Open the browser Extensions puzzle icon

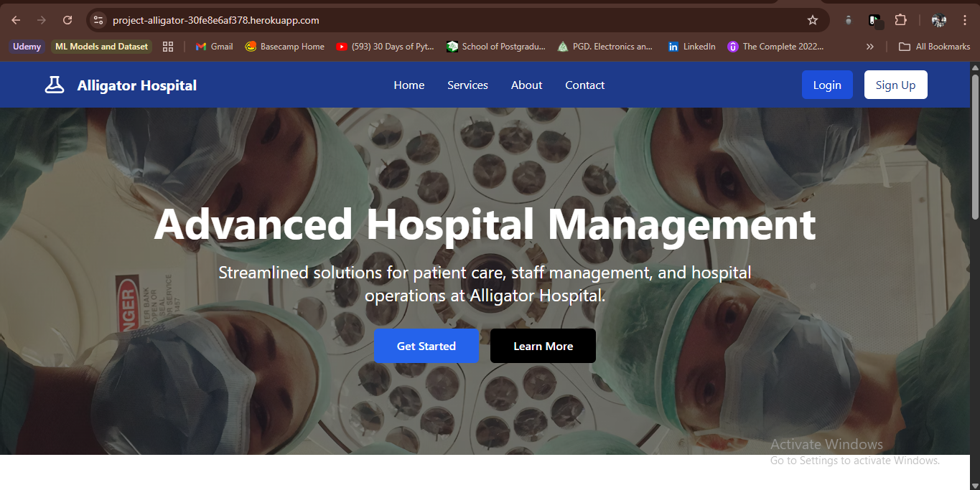[900, 20]
